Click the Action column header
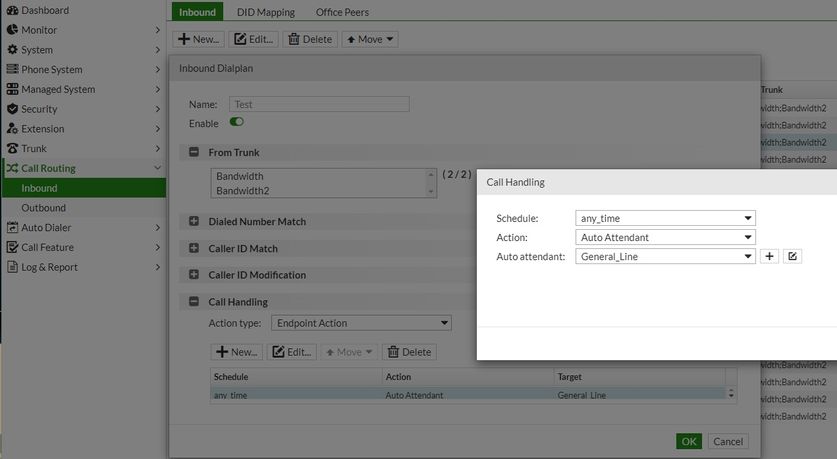This screenshot has width=837, height=459. click(x=468, y=377)
